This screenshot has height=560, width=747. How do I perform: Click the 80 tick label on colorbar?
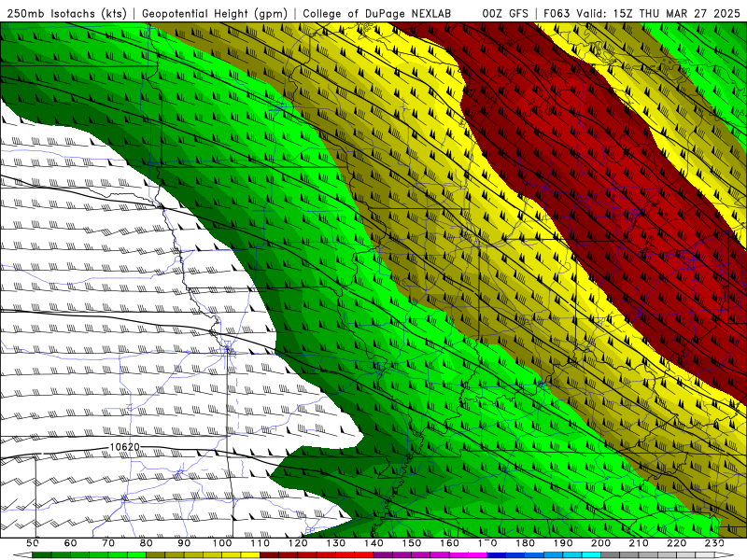coord(146,543)
